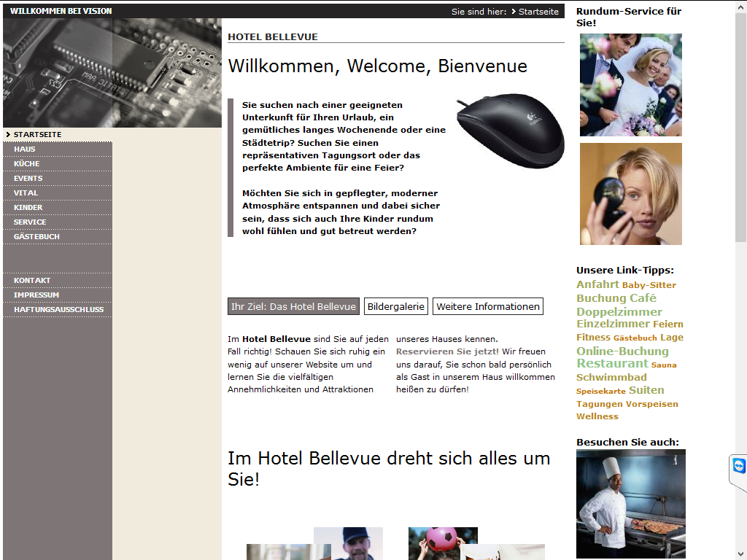Click the chef at grill photo
This screenshot has height=560, width=747.
pos(631,504)
